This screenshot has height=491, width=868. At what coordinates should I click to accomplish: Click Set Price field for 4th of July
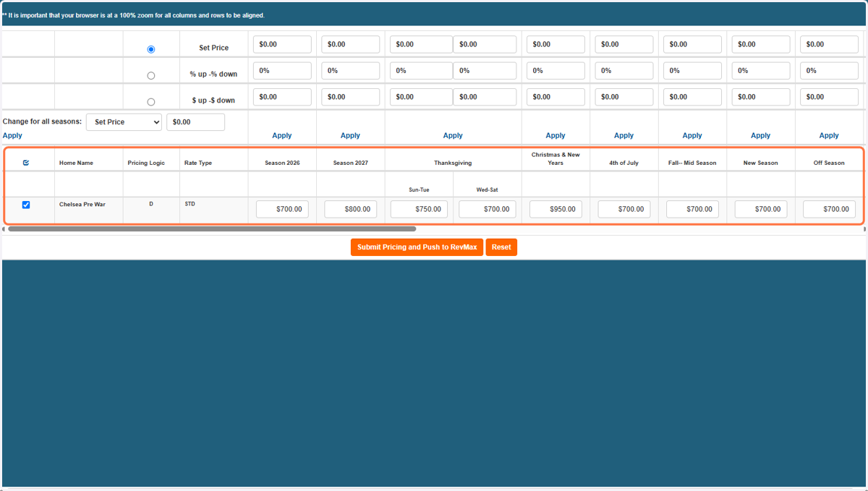click(x=624, y=44)
